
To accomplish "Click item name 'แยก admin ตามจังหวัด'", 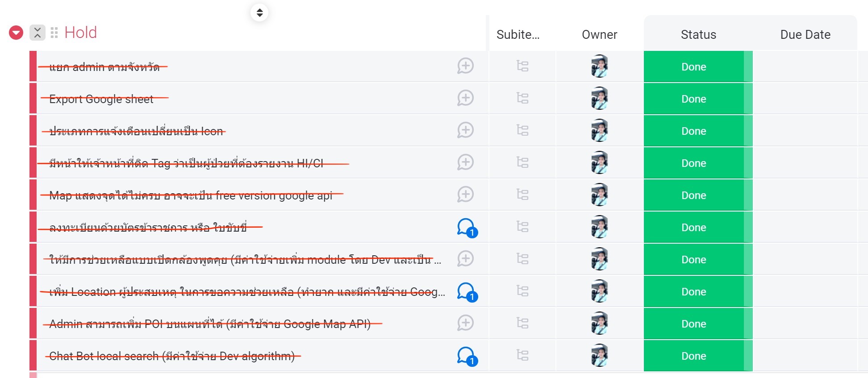I will tap(104, 67).
